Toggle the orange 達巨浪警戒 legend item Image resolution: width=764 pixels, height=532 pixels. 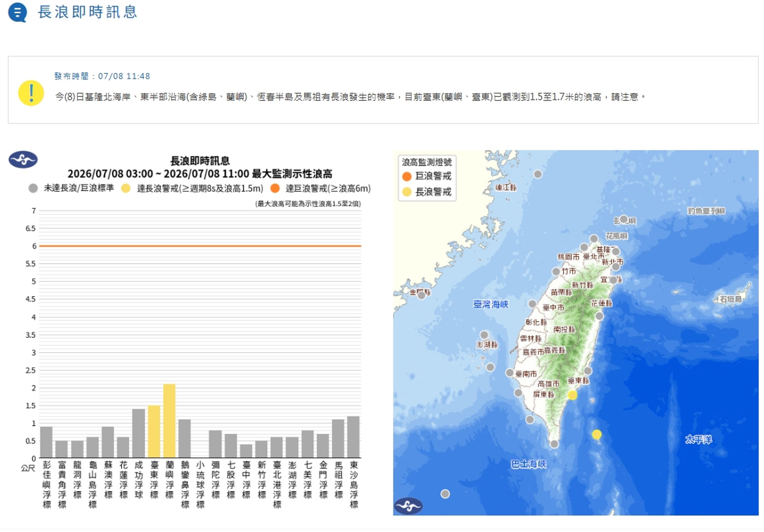pos(321,188)
